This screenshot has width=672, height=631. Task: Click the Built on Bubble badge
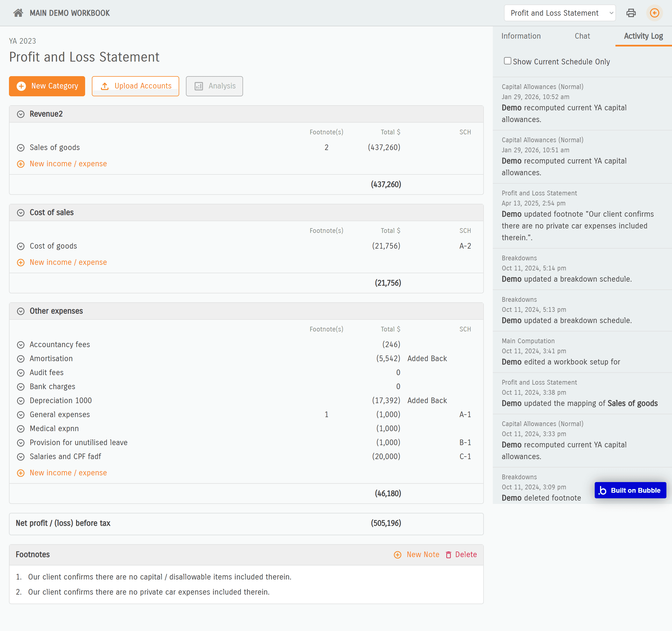tap(630, 490)
